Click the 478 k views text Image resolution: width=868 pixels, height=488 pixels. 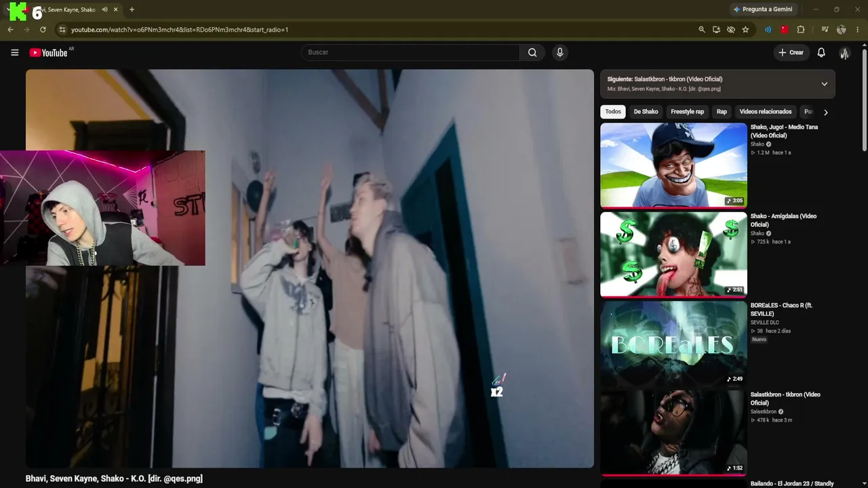point(763,420)
